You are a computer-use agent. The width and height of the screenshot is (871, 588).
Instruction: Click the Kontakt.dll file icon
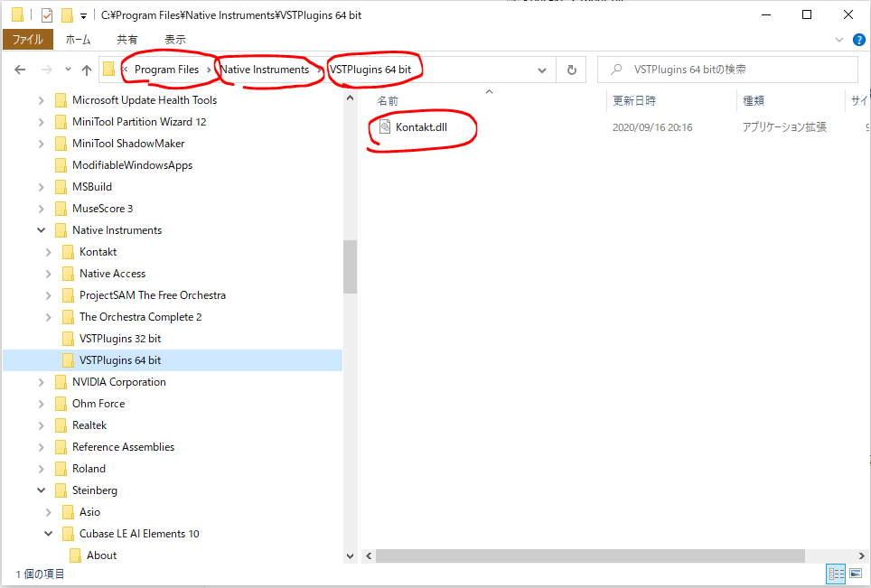pos(385,127)
